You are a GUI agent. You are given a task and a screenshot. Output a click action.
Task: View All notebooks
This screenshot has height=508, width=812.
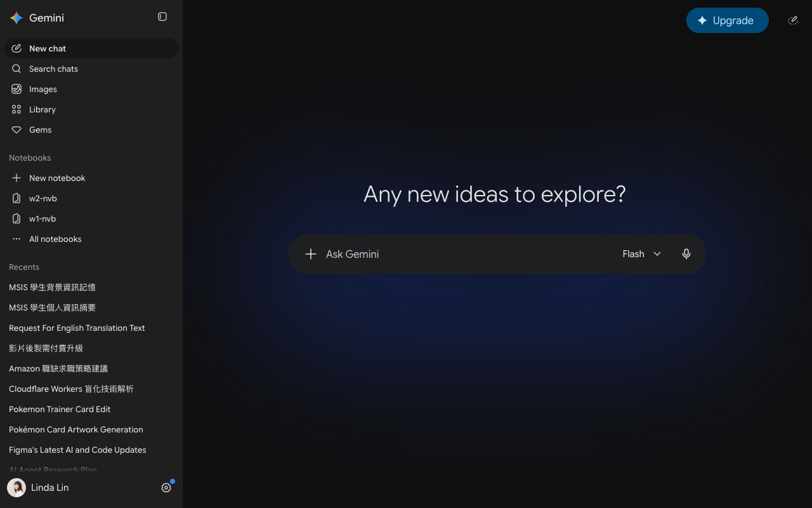click(x=91, y=239)
